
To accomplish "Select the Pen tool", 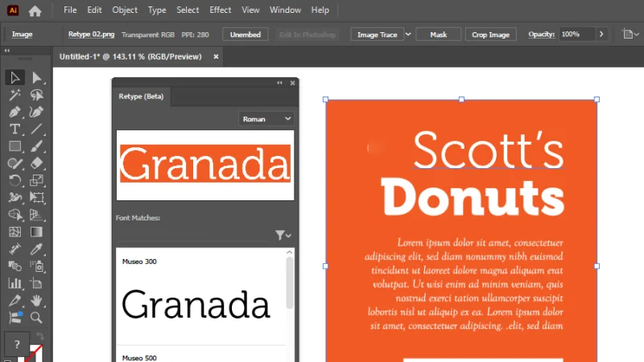I will pyautogui.click(x=14, y=112).
